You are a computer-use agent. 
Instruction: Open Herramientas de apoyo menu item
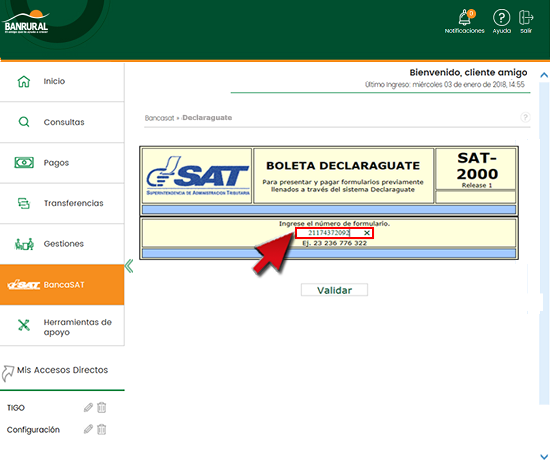click(62, 325)
